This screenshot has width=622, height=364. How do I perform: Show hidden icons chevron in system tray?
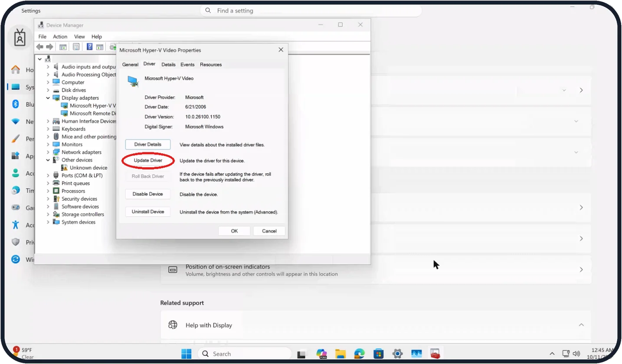pyautogui.click(x=552, y=354)
